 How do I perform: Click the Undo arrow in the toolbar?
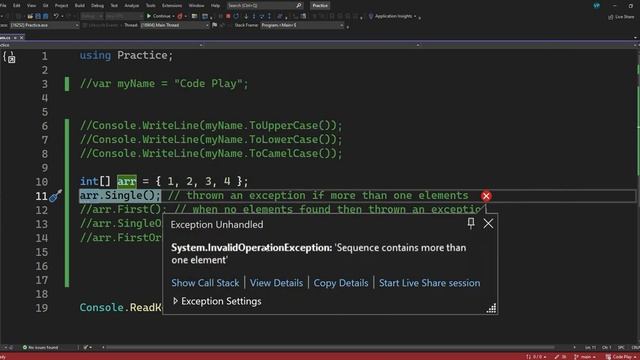point(56,16)
